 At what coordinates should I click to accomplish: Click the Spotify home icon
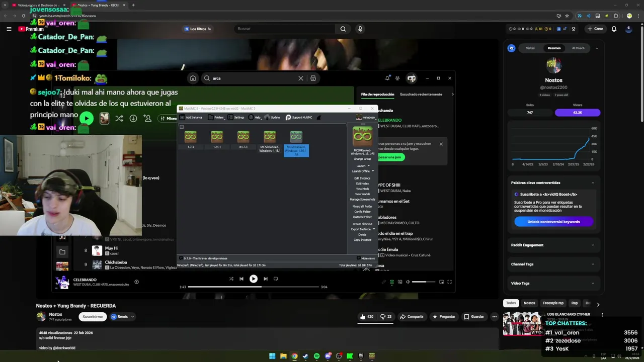[x=193, y=78]
